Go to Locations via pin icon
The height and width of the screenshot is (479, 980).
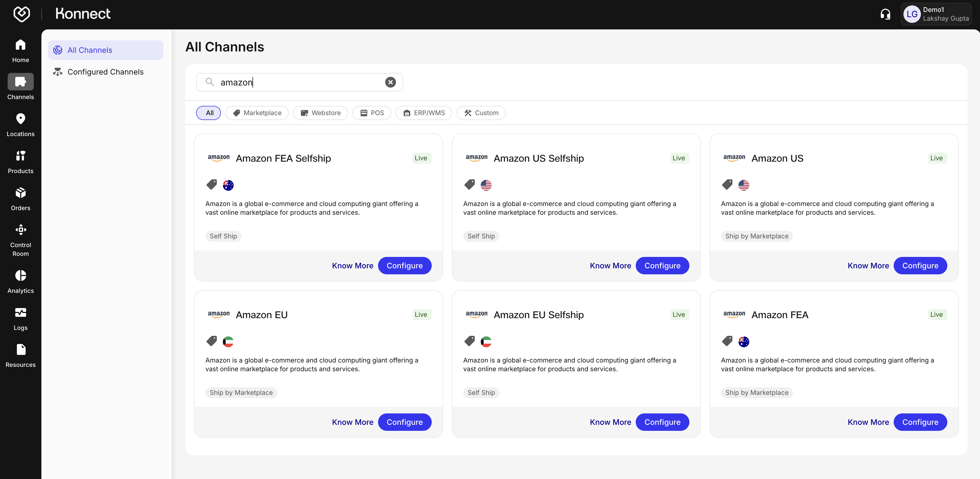coord(20,124)
